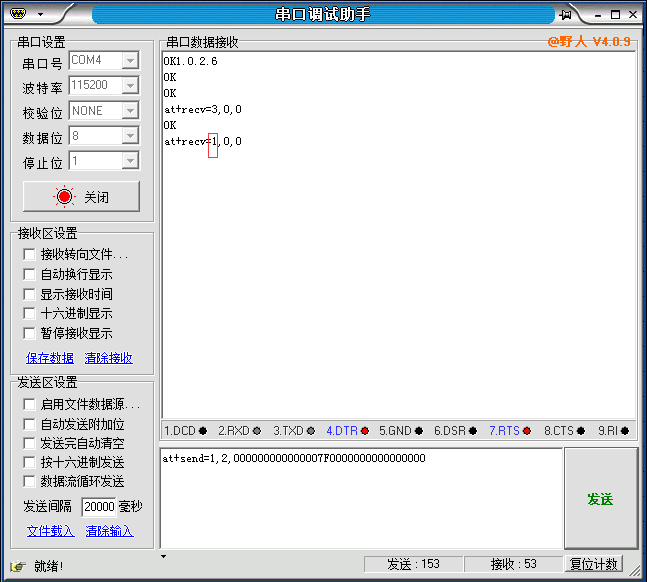Screen dimensions: 647x582
Task: Enable 数据流循环发送 checkbox
Action: click(29, 481)
